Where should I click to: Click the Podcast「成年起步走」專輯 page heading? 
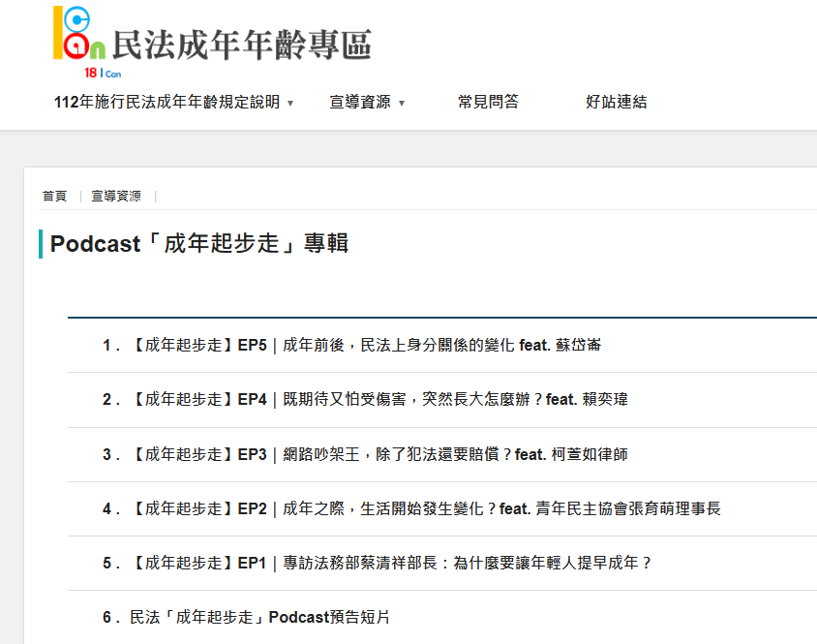click(198, 244)
